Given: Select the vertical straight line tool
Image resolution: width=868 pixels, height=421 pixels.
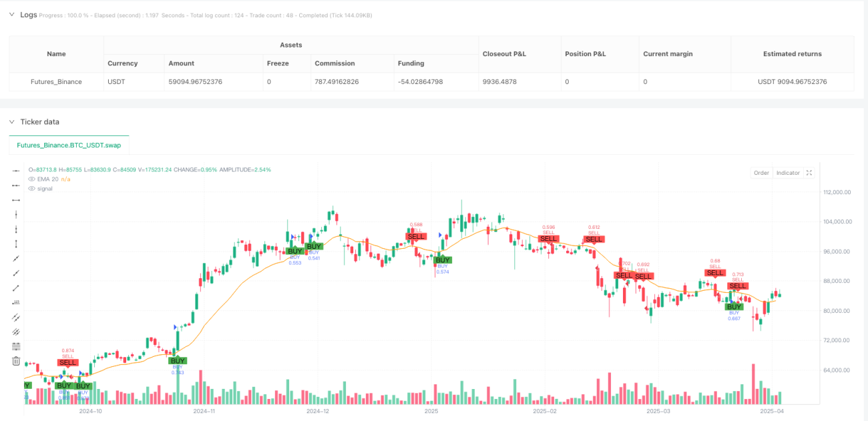Looking at the screenshot, I should coord(16,214).
